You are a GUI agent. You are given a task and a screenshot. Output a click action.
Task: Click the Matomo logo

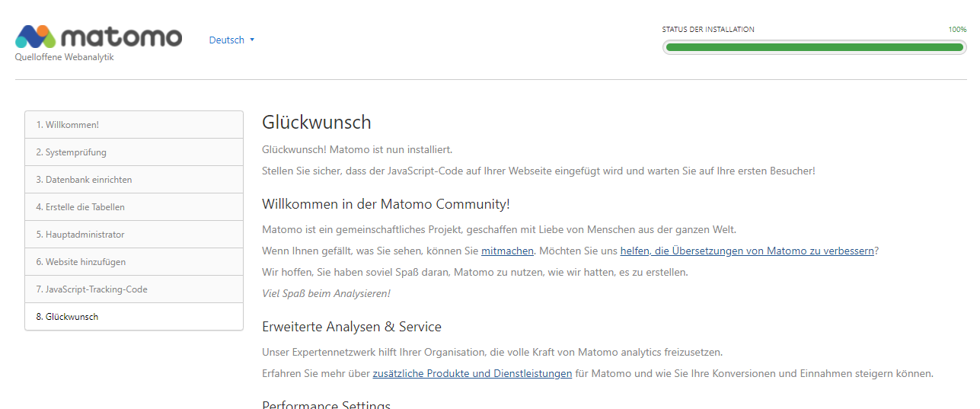(x=99, y=36)
